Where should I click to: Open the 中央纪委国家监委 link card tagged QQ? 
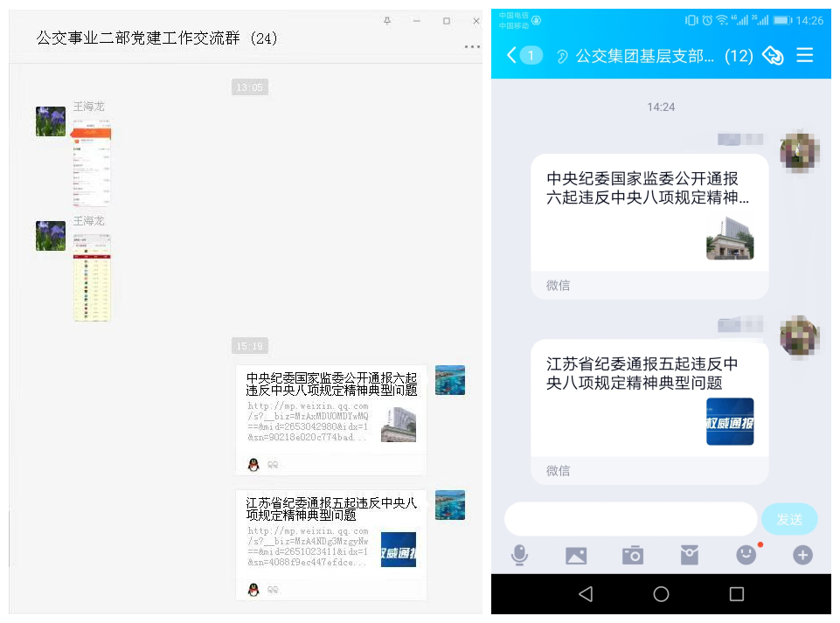coord(331,408)
